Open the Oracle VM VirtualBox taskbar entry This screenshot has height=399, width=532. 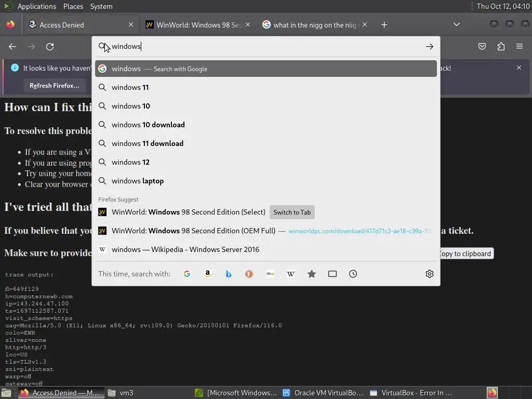pyautogui.click(x=323, y=393)
